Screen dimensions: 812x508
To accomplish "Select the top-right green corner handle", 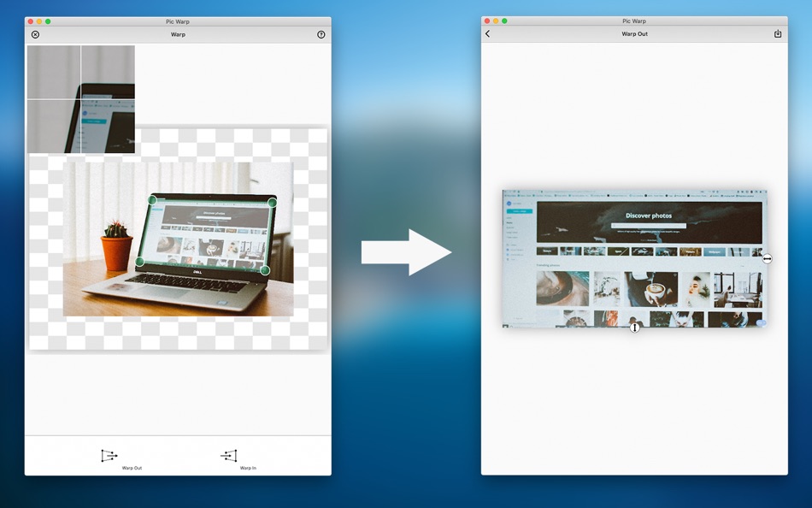I will point(274,203).
